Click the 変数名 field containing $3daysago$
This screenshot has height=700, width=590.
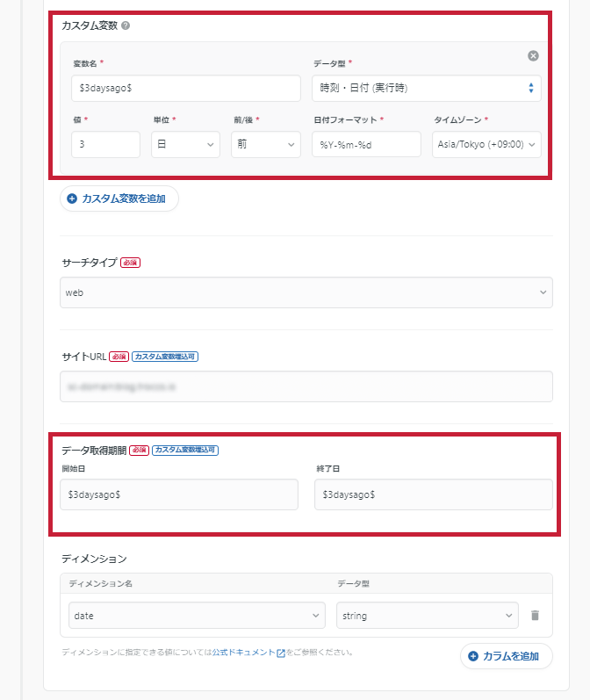click(185, 88)
